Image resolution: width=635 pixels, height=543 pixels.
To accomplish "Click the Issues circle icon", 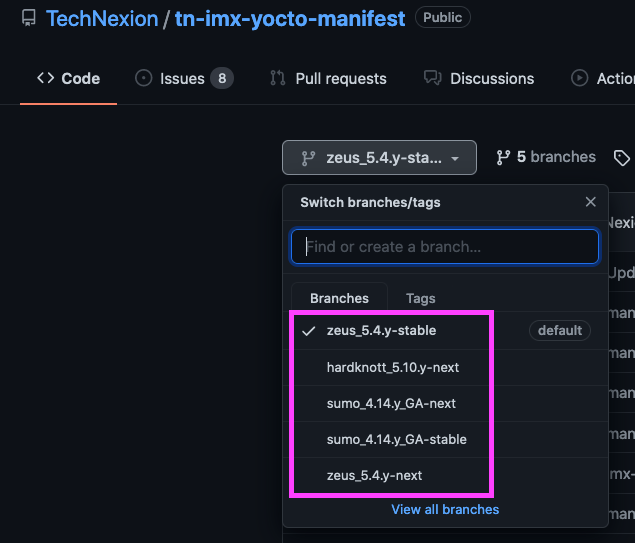I will click(144, 78).
